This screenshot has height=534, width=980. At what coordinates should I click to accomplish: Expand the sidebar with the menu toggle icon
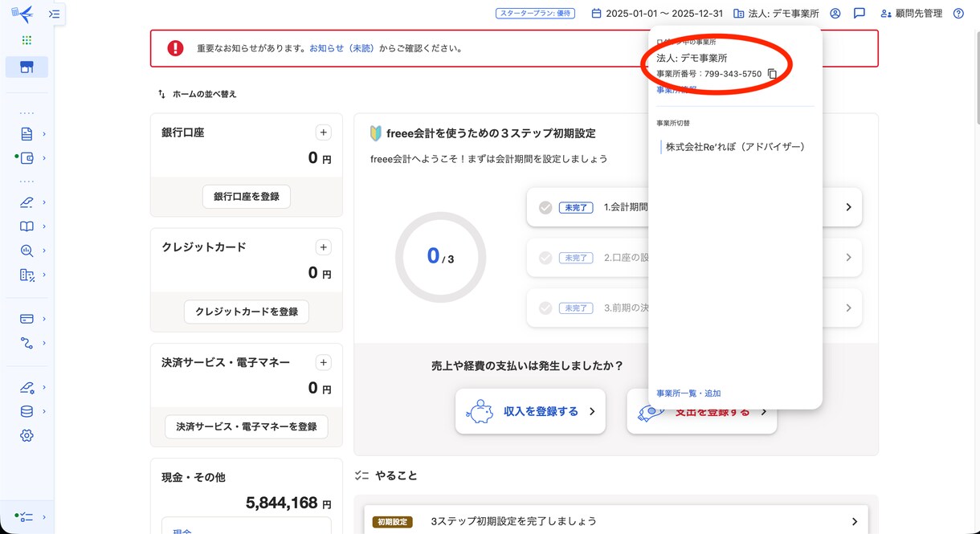point(55,14)
